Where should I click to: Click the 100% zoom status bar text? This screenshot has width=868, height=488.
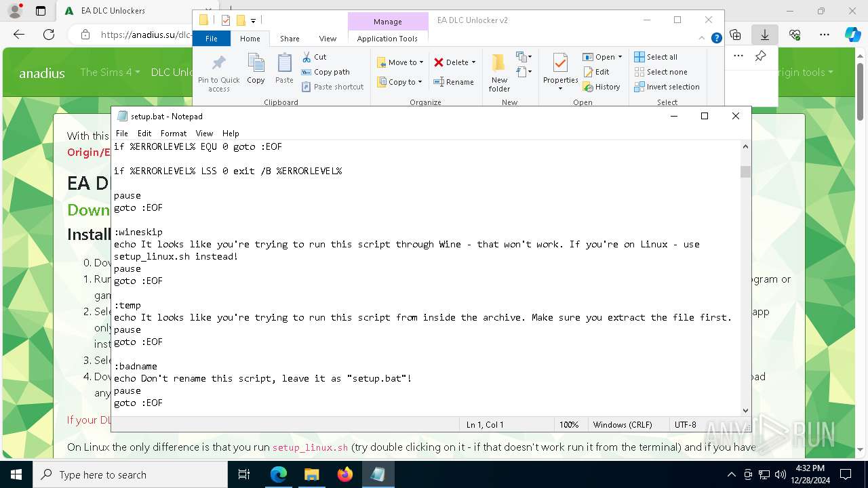[569, 425]
